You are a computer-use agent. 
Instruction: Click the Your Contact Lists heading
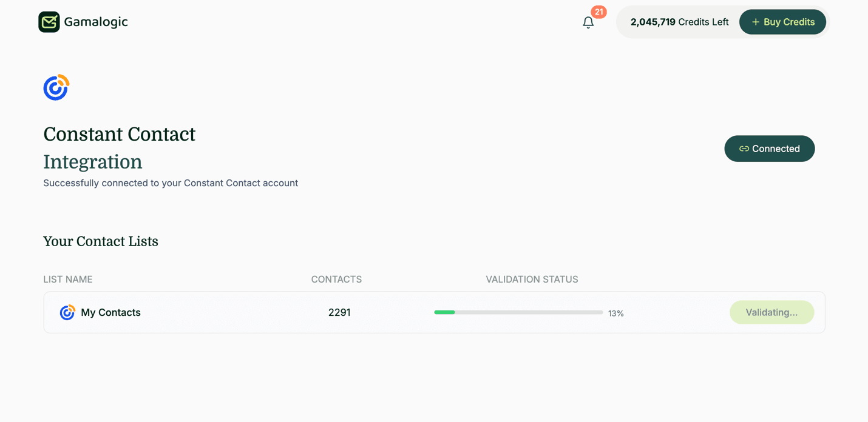[x=100, y=241]
